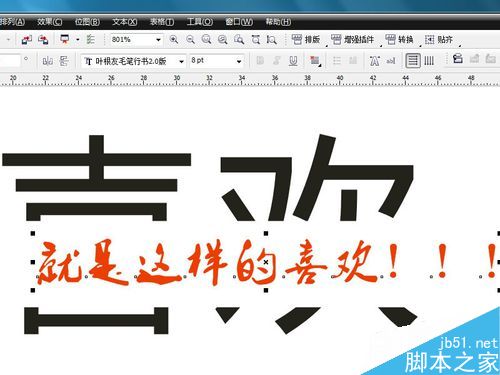Open the 增强插件 plugin button
The width and height of the screenshot is (500, 375).
[353, 40]
